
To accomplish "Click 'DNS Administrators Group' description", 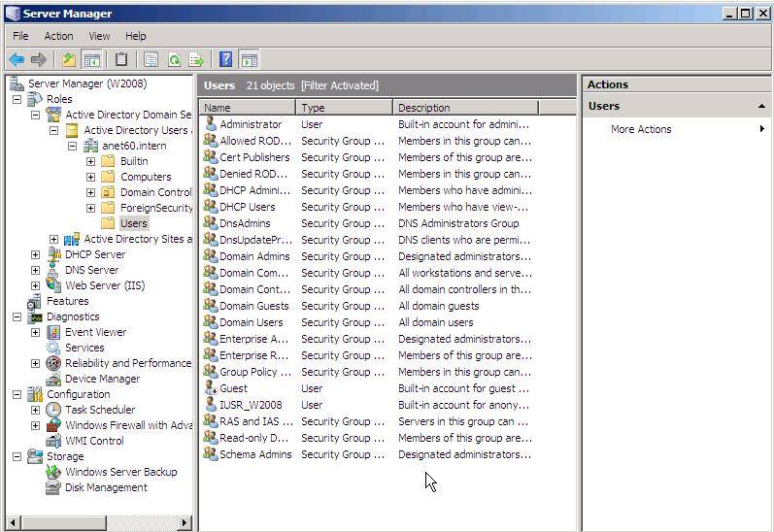I will [458, 223].
